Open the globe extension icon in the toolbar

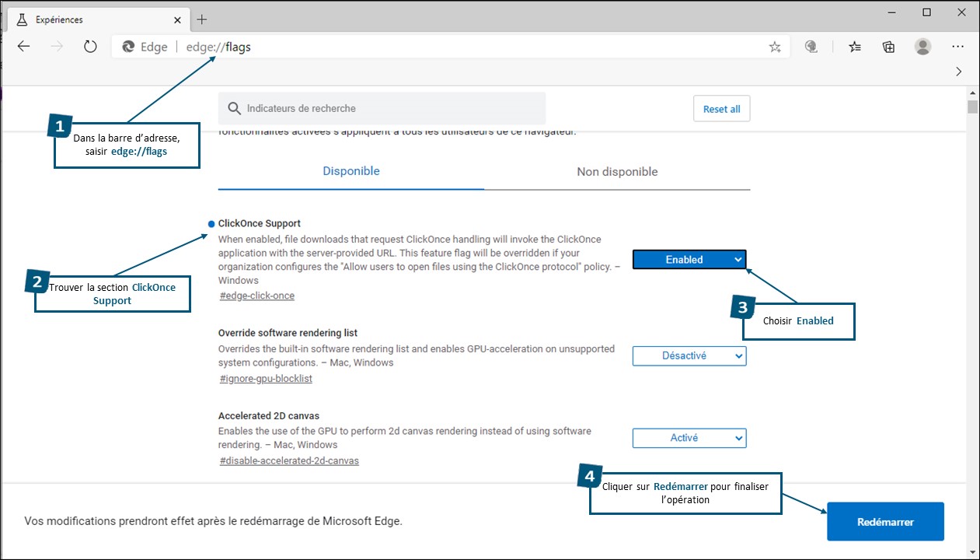[811, 47]
